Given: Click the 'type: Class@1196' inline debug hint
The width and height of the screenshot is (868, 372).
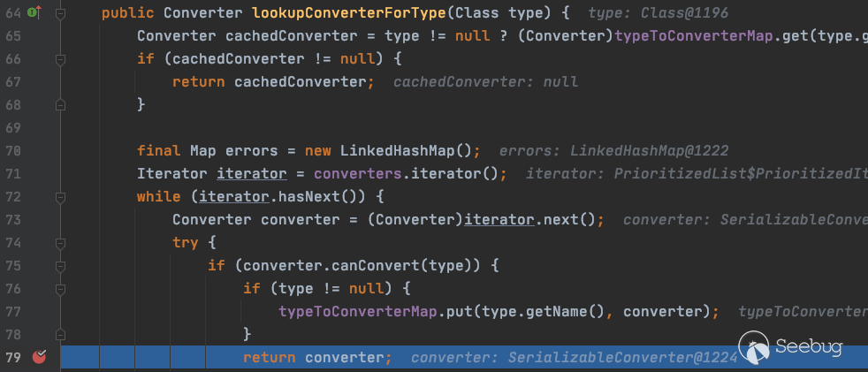Looking at the screenshot, I should click(659, 12).
